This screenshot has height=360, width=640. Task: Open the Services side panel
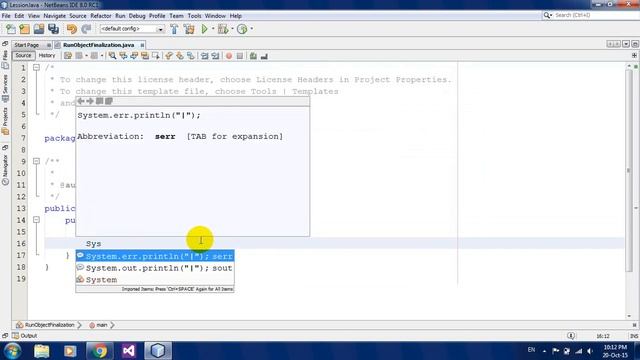tap(5, 88)
